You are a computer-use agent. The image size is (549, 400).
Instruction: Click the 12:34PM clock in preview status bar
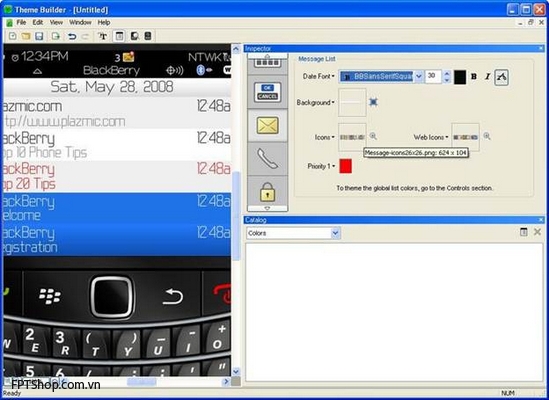[x=44, y=57]
